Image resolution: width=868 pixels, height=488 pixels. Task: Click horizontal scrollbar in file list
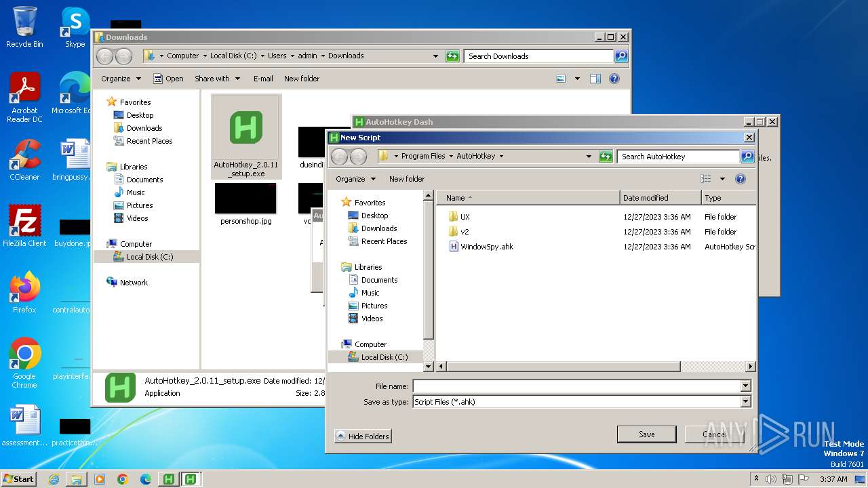(x=563, y=367)
